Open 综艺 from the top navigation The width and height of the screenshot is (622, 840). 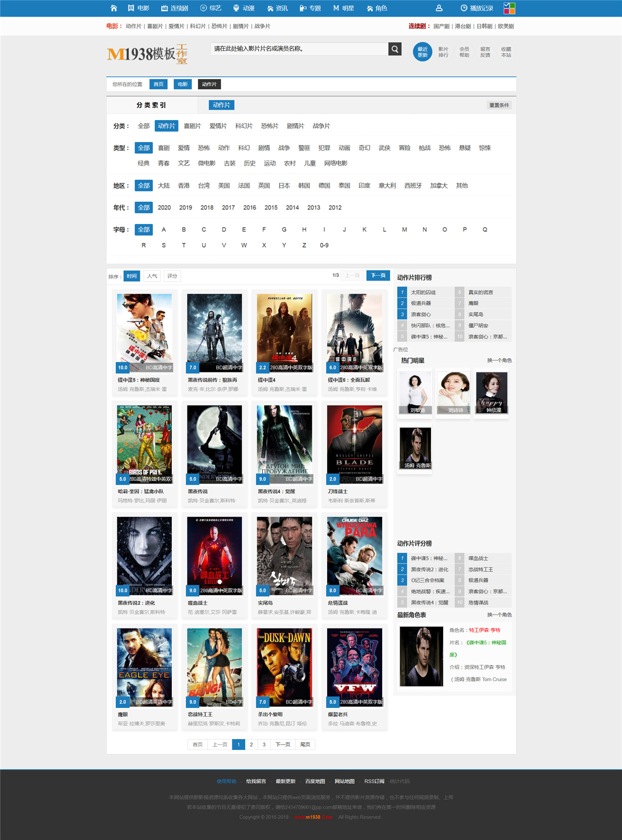pyautogui.click(x=210, y=8)
